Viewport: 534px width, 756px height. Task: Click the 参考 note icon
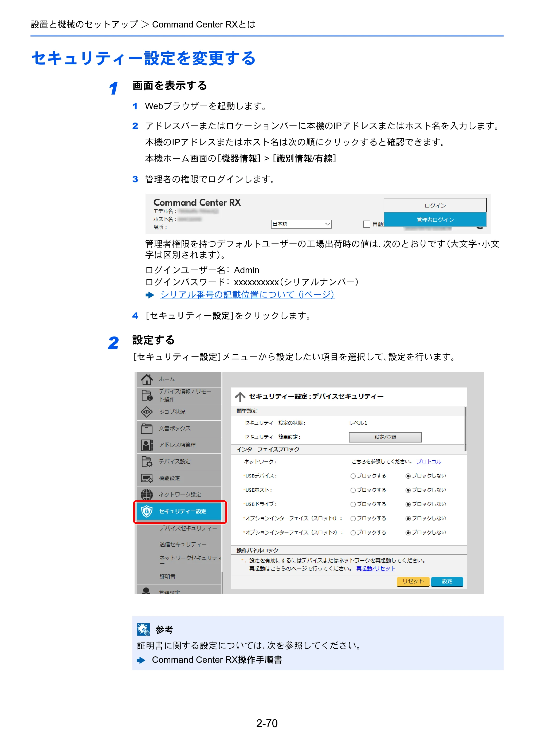click(x=144, y=629)
